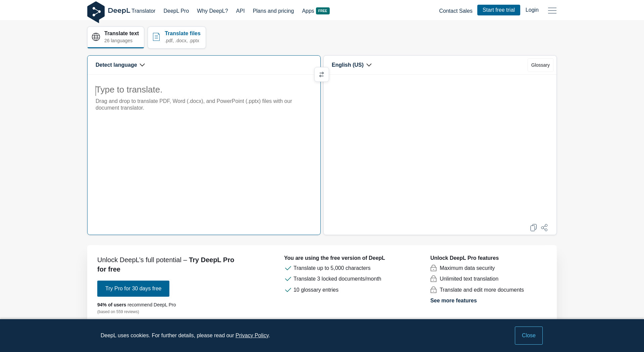Click 'Translate 3 locked documents/month' text
The image size is (644, 352).
click(337, 279)
